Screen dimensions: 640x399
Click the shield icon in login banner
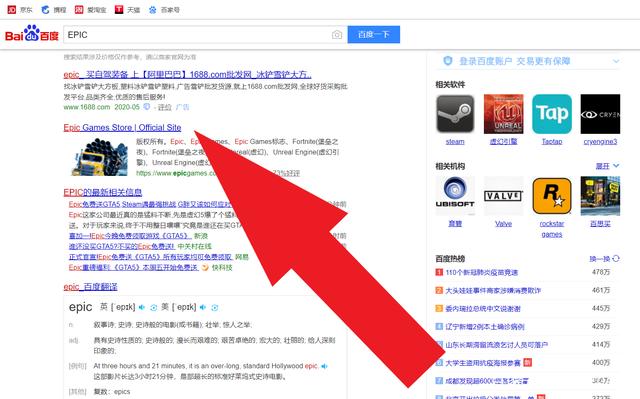[448, 61]
